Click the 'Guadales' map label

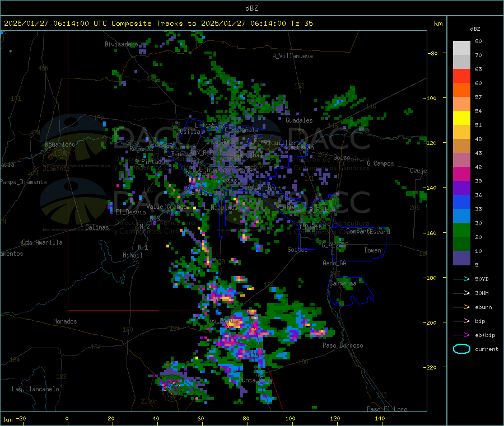(299, 120)
